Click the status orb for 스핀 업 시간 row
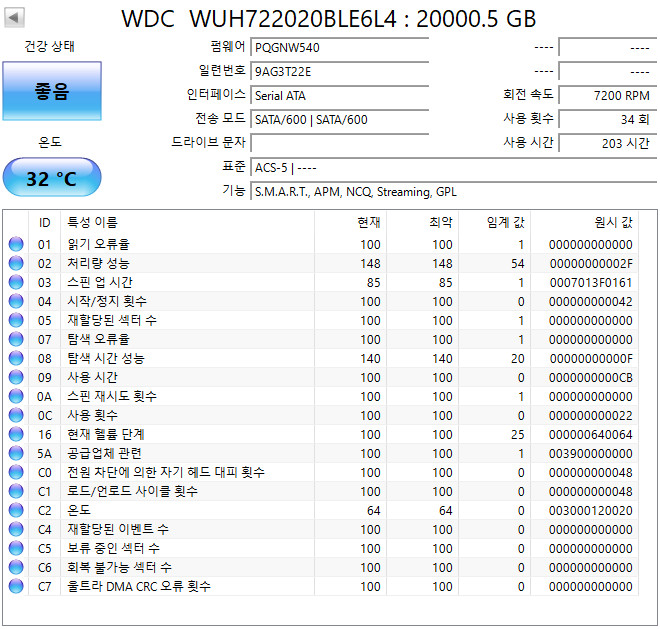660x629 pixels. point(16,282)
